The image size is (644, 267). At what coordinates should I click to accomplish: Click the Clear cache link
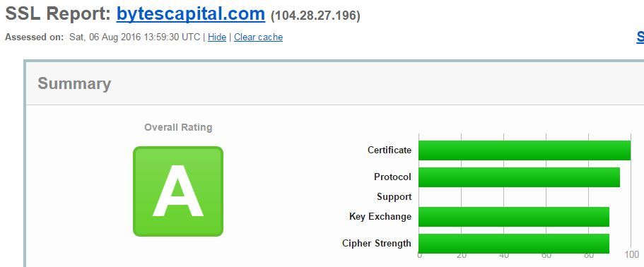click(x=258, y=37)
